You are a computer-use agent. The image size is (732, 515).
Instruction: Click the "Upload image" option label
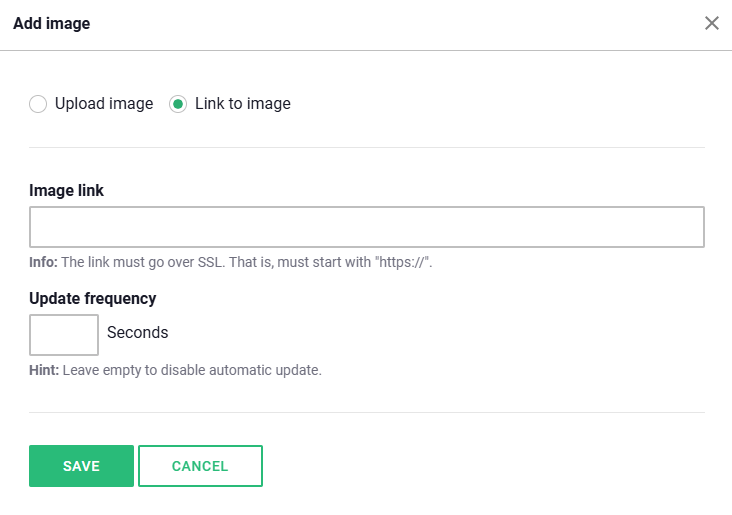[x=104, y=104]
